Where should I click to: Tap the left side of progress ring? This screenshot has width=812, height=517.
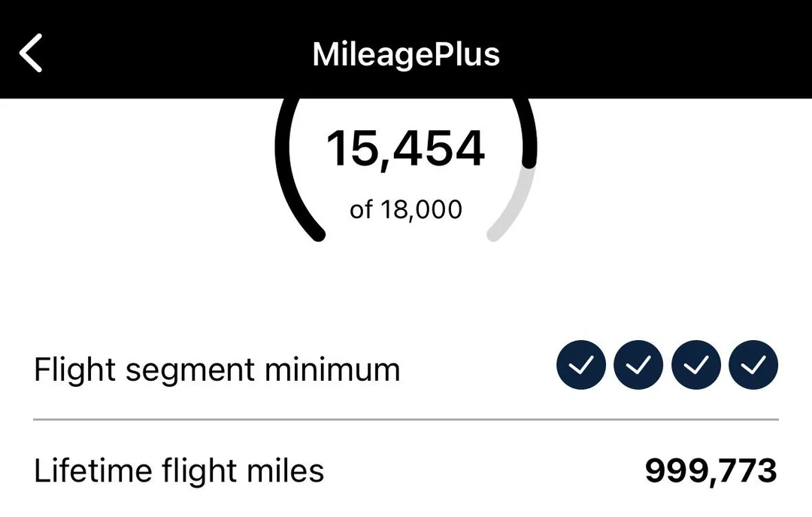pyautogui.click(x=284, y=166)
